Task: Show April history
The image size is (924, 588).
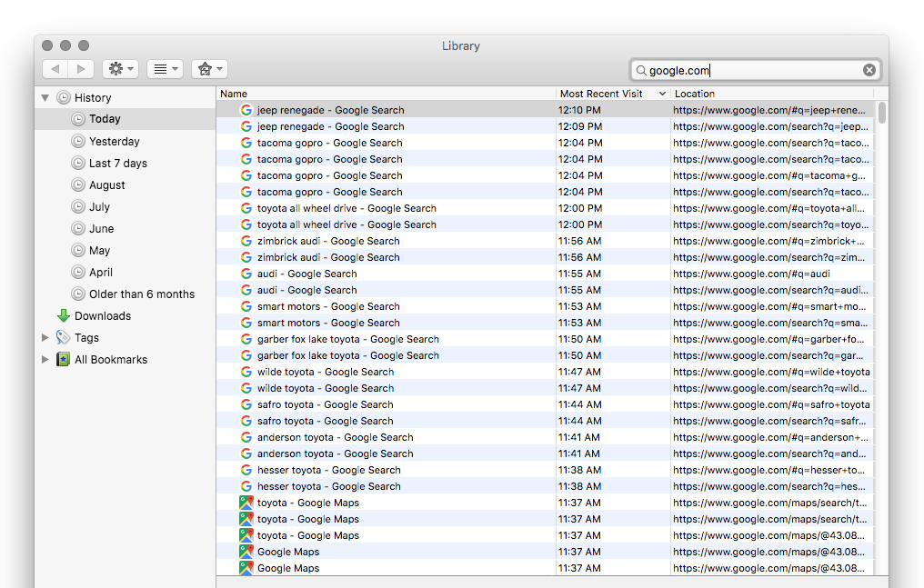Action: tap(125, 272)
